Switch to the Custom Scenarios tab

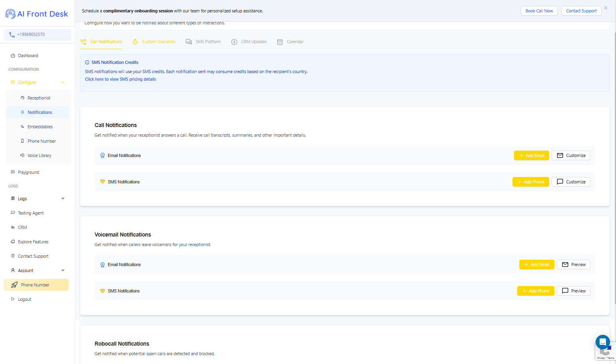[x=154, y=42]
